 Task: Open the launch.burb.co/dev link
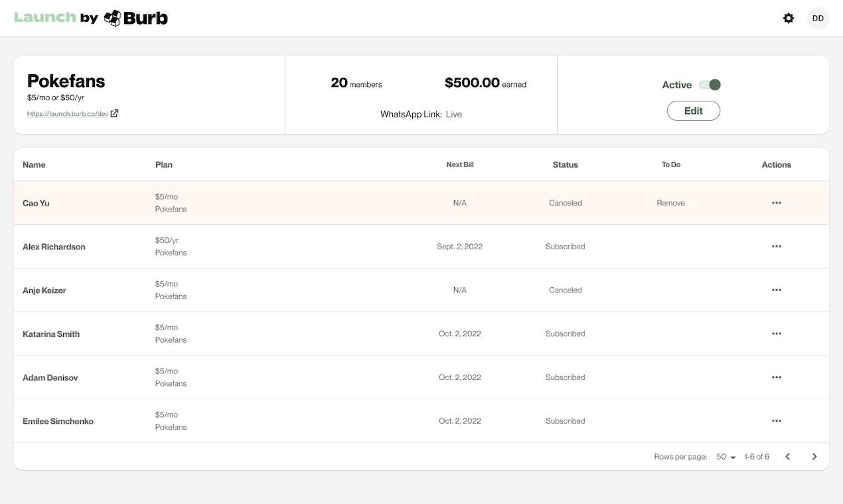pos(68,114)
